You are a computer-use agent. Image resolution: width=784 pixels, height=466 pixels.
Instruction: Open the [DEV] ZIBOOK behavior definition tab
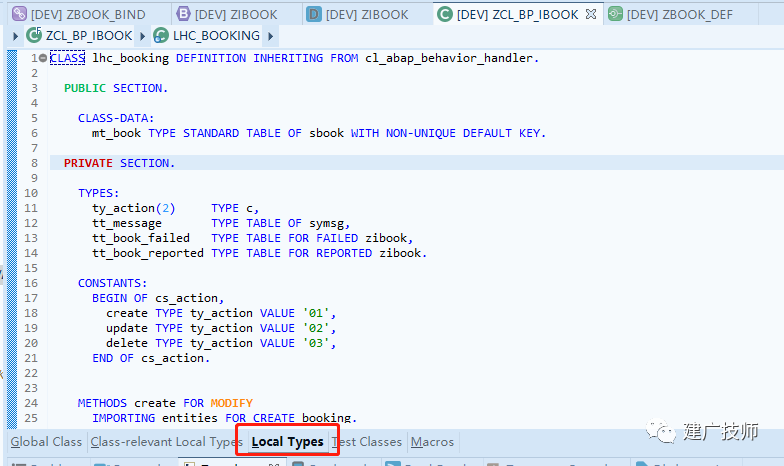(228, 14)
